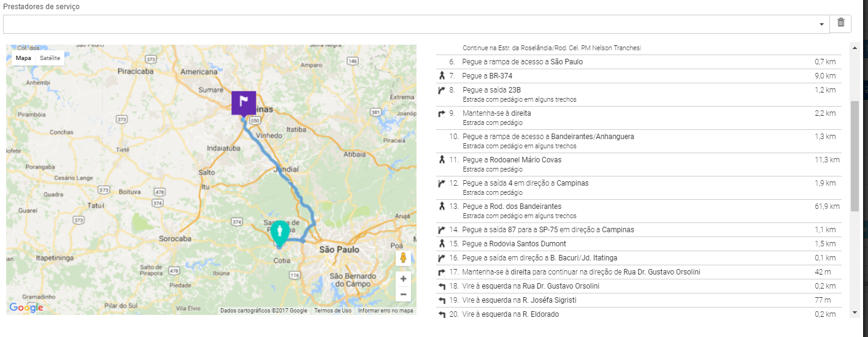Select step 10 rampa de acesso a Bandeirantes/Anhanguera
Image resolution: width=868 pixels, height=337 pixels.
(x=639, y=141)
